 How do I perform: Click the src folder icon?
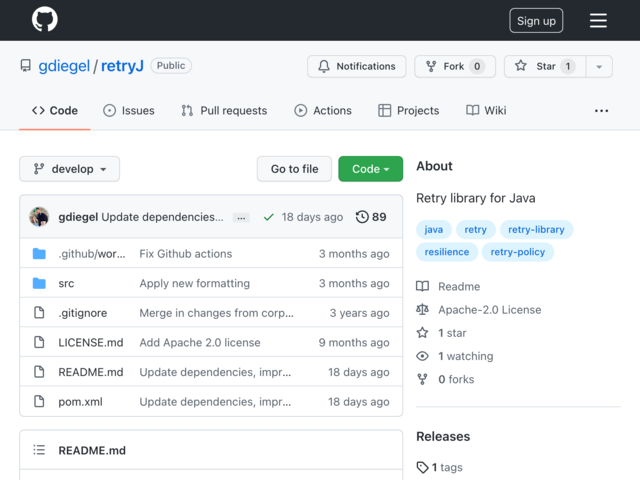click(x=39, y=283)
